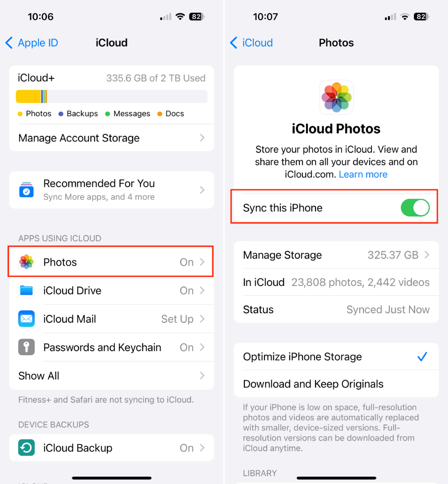Tap the Passwords and Keychain key icon

(x=27, y=347)
